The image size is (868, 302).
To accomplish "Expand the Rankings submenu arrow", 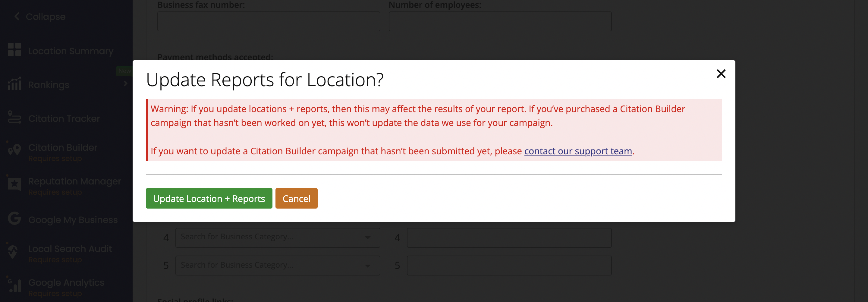I will click(x=126, y=83).
